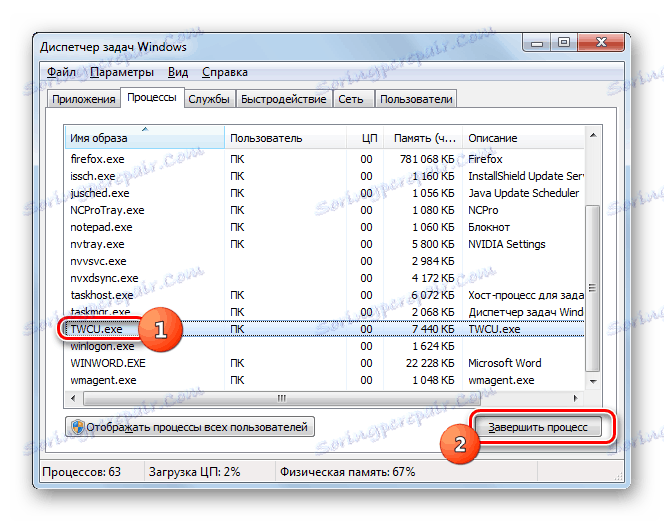Switch to the Приложения tab
664x522 pixels.
[x=83, y=99]
